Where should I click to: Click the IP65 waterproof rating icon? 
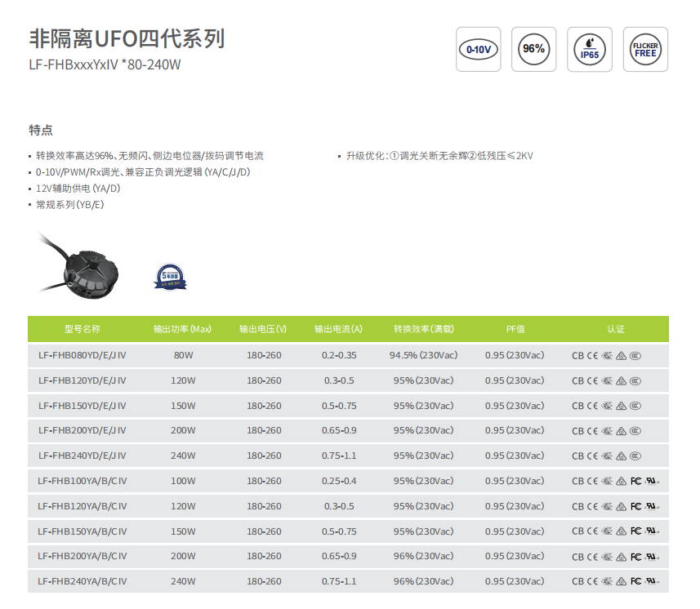[x=589, y=49]
